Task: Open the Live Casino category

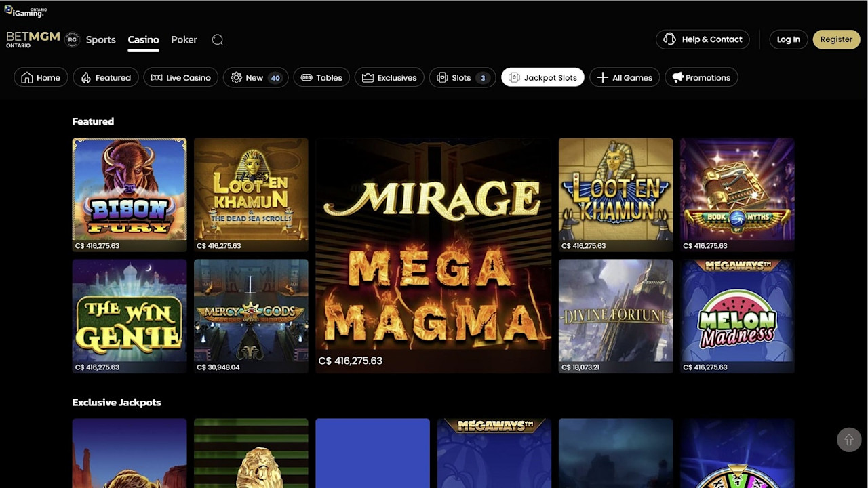Action: (180, 78)
